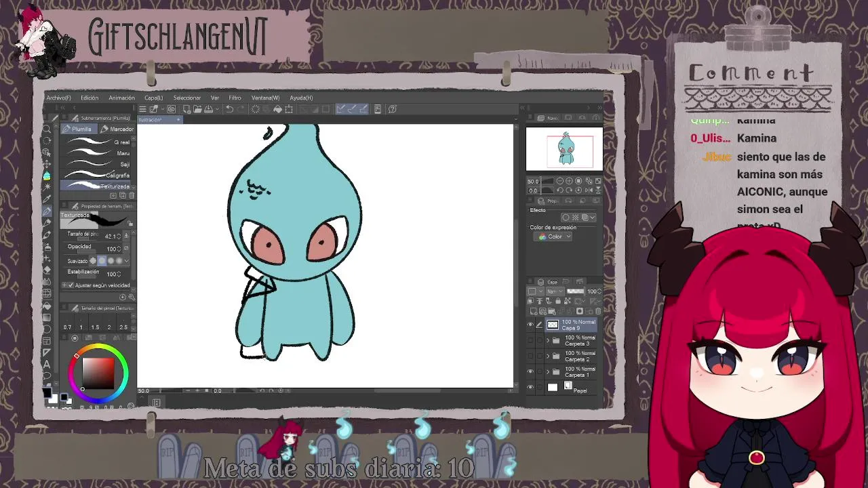Click the Undo arrow in command bar
868x488 pixels.
pos(229,109)
